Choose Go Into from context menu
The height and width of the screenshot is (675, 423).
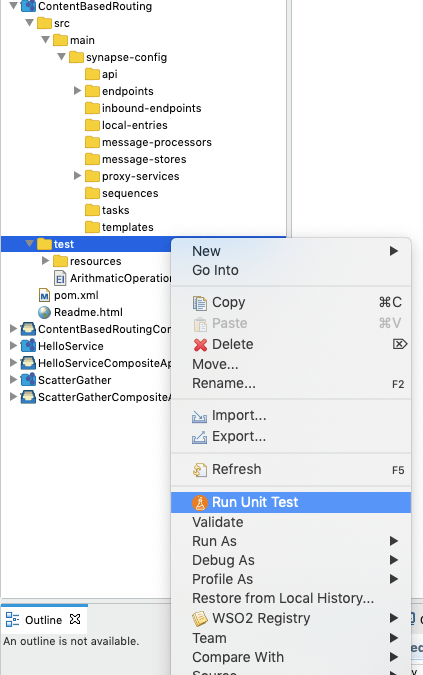coord(291,270)
